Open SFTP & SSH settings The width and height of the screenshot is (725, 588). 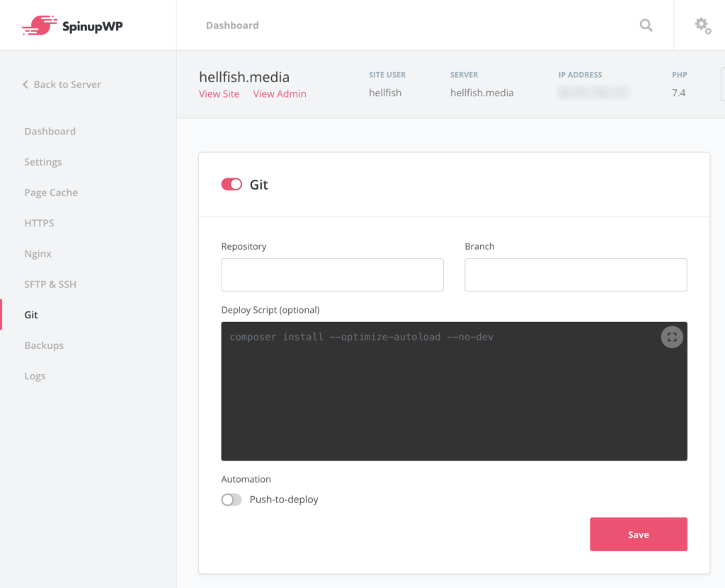tap(50, 284)
